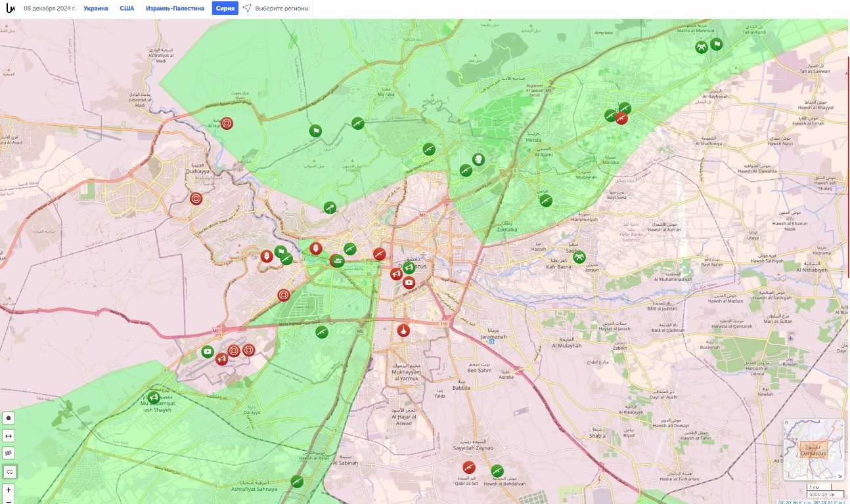Image resolution: width=850 pixels, height=504 pixels.
Task: Toggle the crossed-eye hide markers button
Action: tap(9, 453)
